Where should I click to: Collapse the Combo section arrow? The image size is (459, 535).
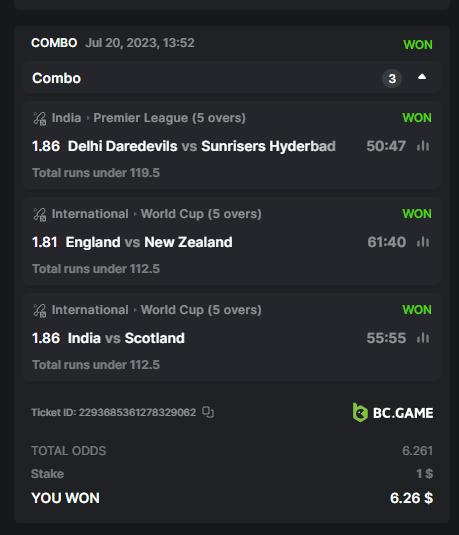tap(422, 77)
